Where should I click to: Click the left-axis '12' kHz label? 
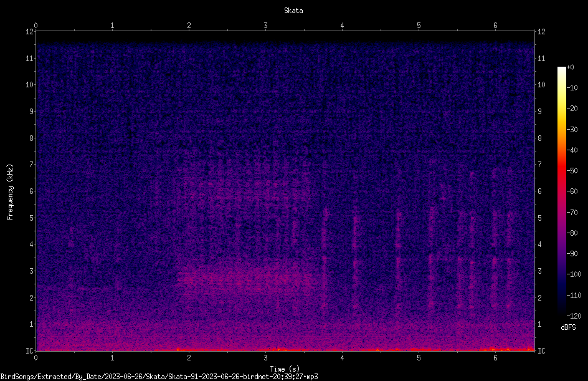pyautogui.click(x=30, y=32)
